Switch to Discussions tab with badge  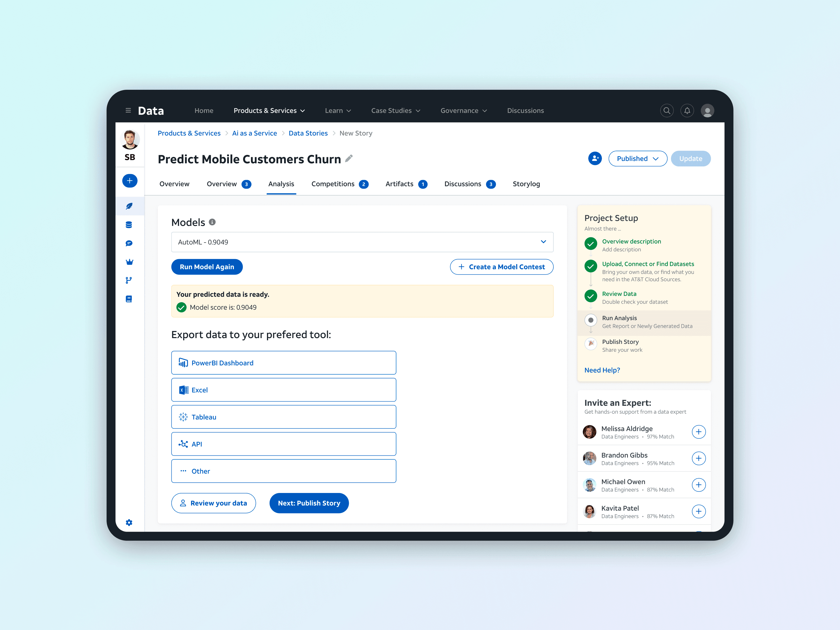[470, 184]
